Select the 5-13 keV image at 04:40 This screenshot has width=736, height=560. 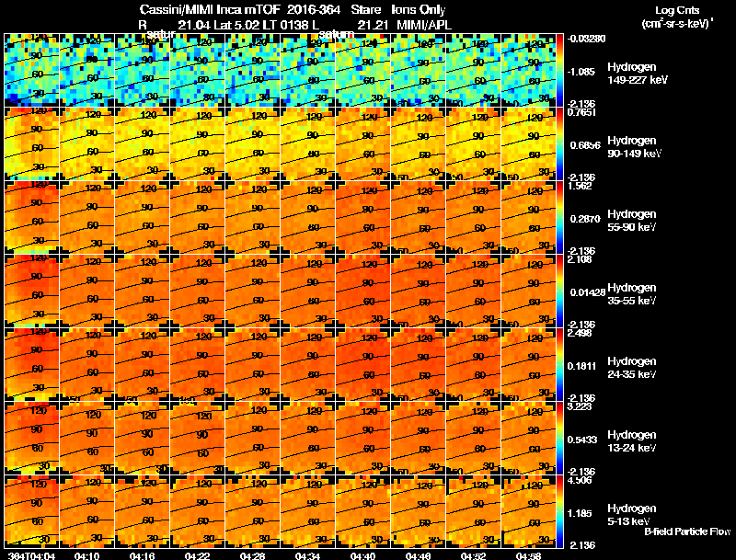pyautogui.click(x=362, y=511)
